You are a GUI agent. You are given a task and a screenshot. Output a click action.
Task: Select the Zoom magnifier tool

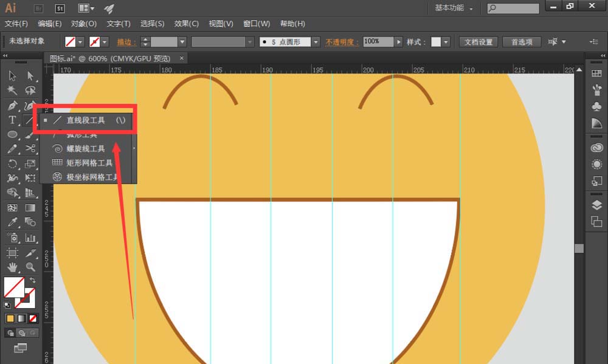pos(30,267)
